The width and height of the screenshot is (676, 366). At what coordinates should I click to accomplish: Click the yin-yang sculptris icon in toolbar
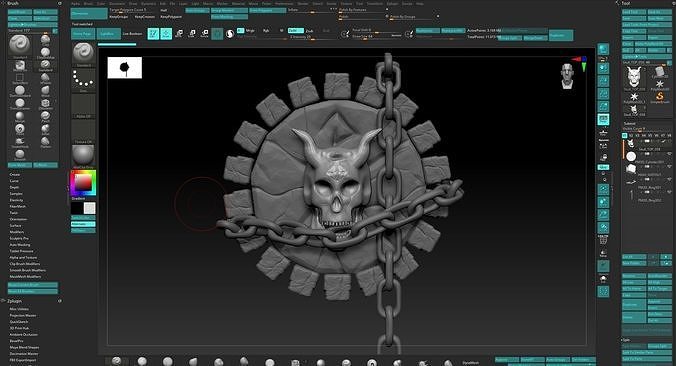click(230, 34)
